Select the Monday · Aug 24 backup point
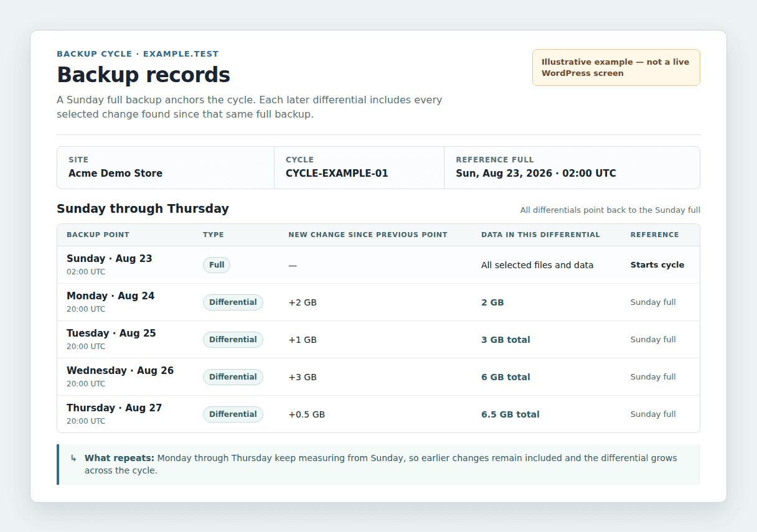757x532 pixels. click(x=111, y=296)
